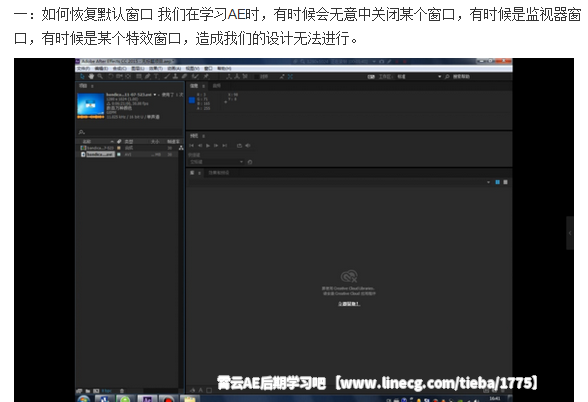Sort by the Name column header
This screenshot has width=588, height=402.
[87, 141]
